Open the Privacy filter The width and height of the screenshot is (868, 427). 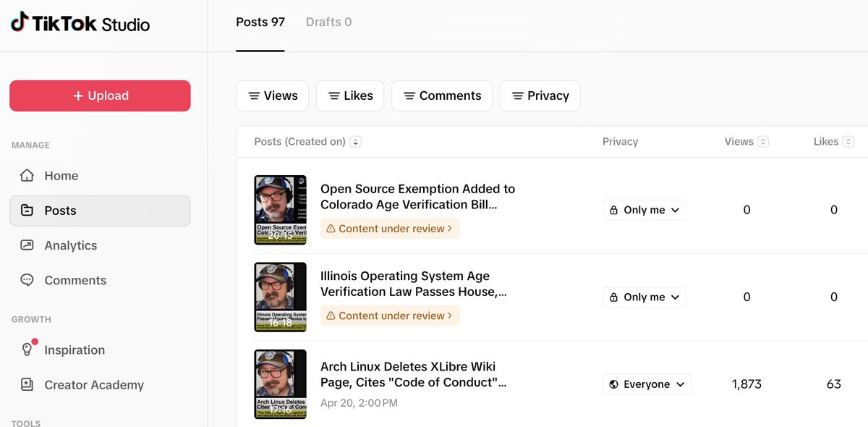pyautogui.click(x=540, y=96)
